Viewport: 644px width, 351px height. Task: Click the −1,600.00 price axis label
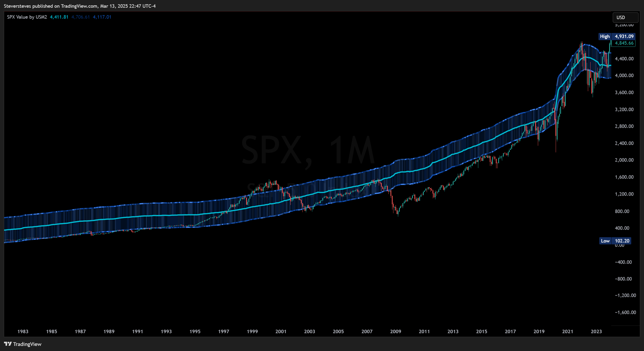[x=625, y=312]
